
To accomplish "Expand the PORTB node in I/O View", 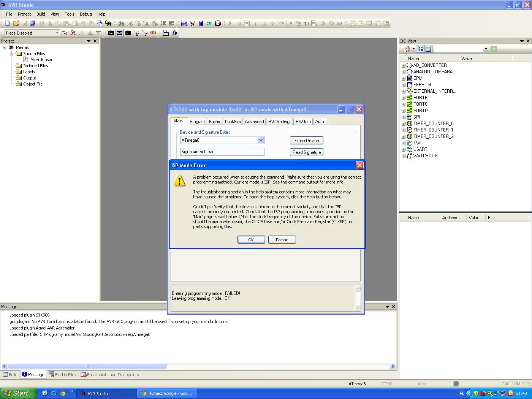I will click(404, 98).
